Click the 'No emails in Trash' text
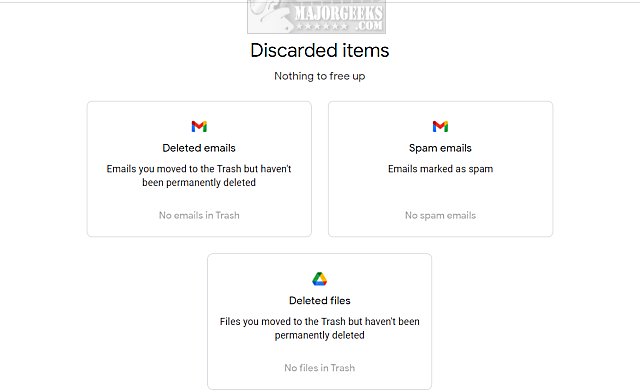Screen dimensions: 640x392 point(199,215)
